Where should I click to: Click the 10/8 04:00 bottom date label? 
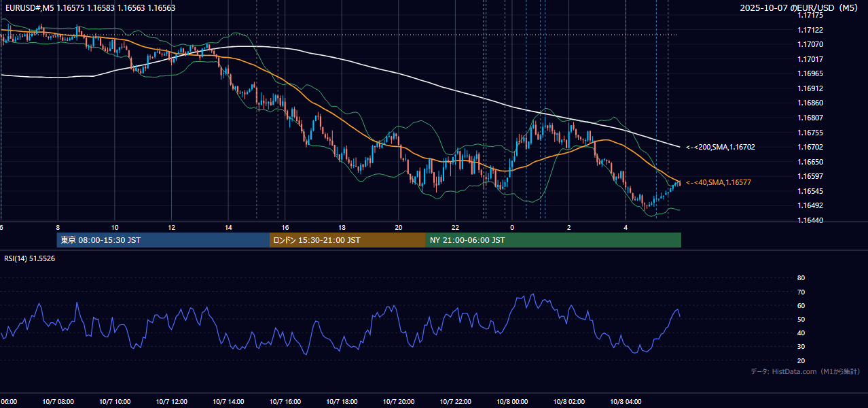coord(626,402)
